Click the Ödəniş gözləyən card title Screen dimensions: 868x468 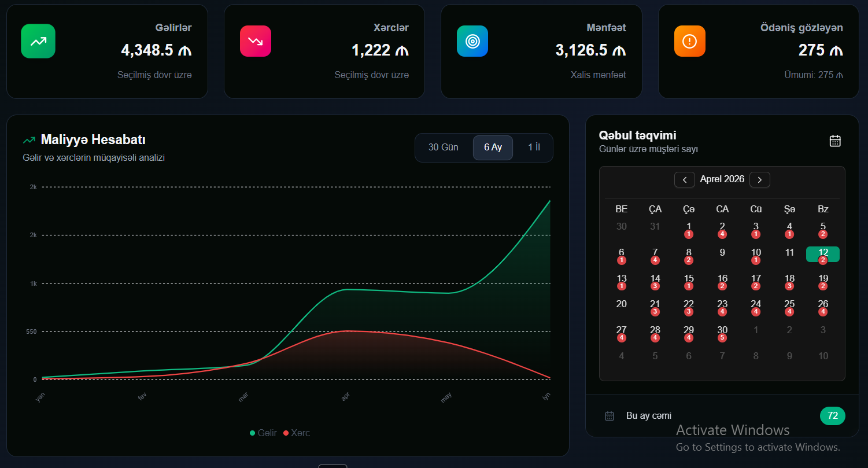click(x=801, y=28)
